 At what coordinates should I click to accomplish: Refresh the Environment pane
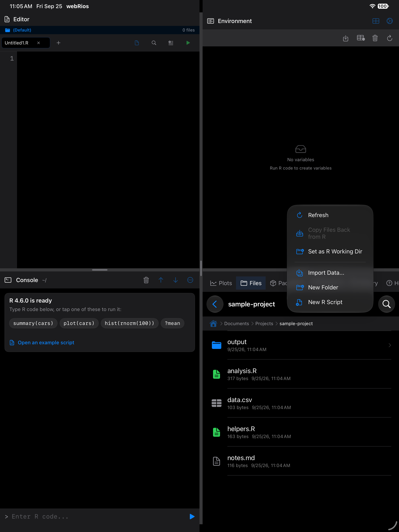(x=390, y=38)
